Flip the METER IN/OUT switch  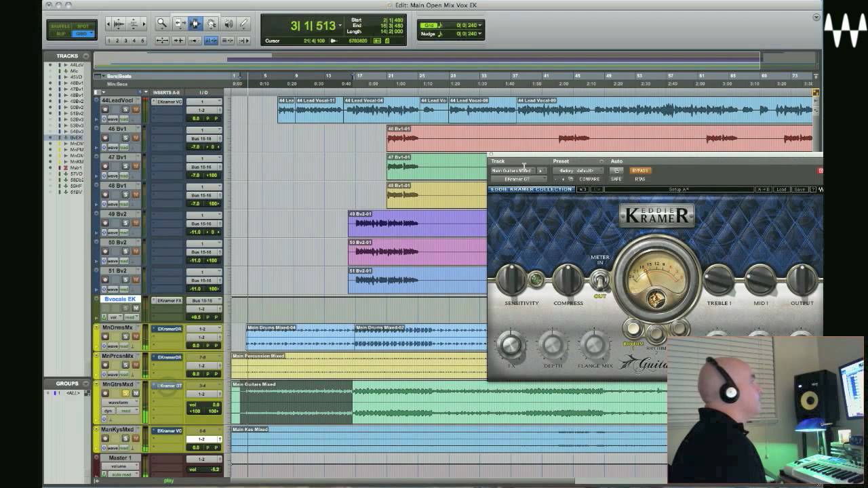click(599, 279)
